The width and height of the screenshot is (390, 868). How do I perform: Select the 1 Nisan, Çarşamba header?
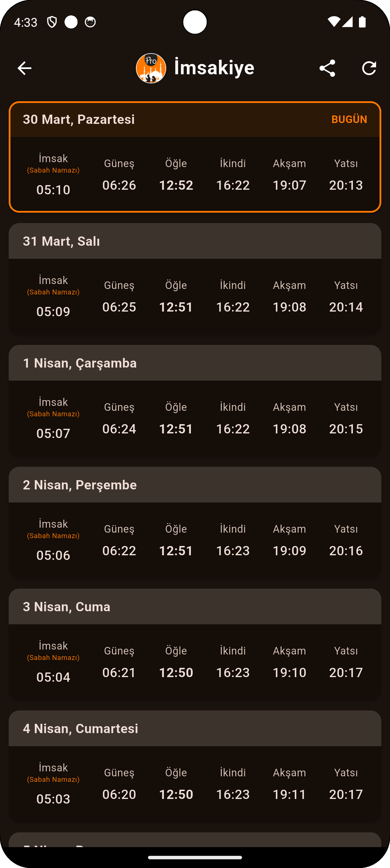pos(80,363)
